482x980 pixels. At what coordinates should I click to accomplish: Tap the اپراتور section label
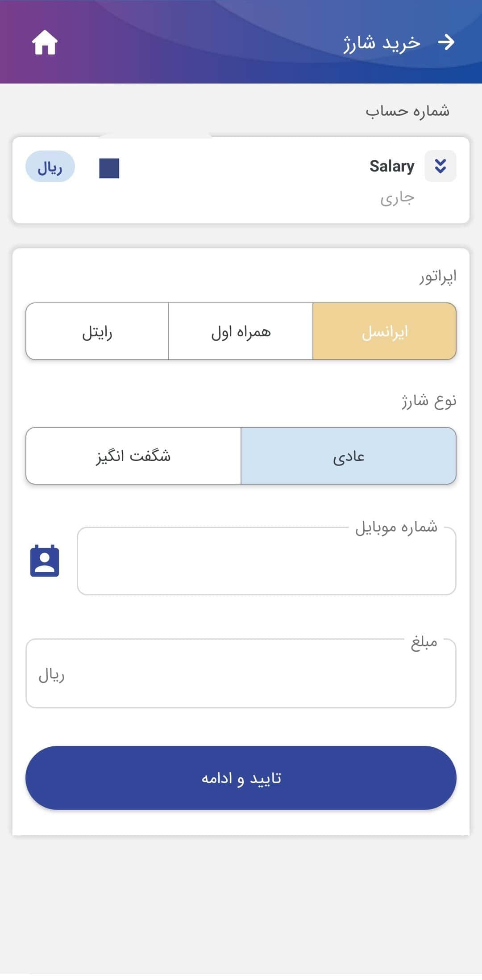[x=437, y=277]
